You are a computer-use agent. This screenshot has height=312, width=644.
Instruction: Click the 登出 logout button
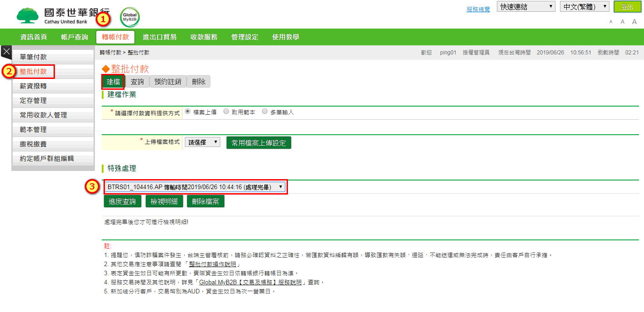click(627, 7)
